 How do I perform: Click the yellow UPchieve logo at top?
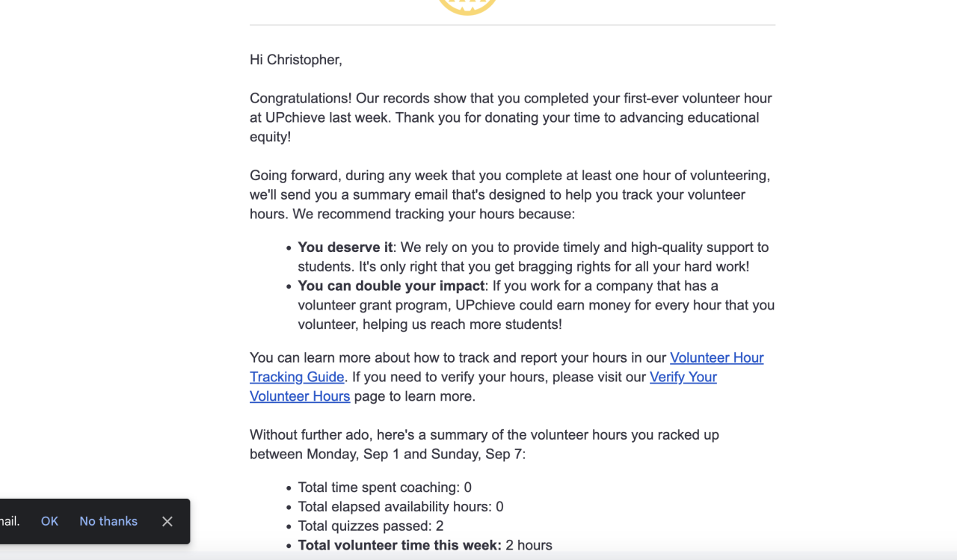click(x=467, y=6)
